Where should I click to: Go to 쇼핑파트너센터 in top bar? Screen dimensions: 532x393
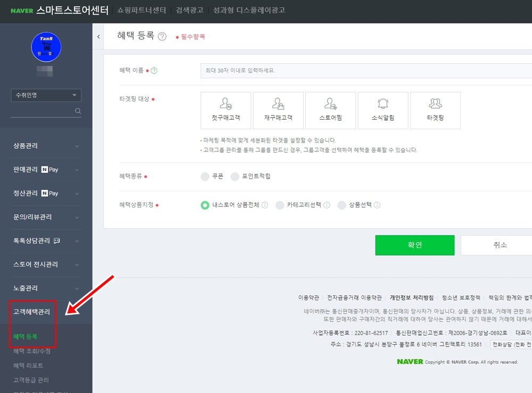coord(142,10)
